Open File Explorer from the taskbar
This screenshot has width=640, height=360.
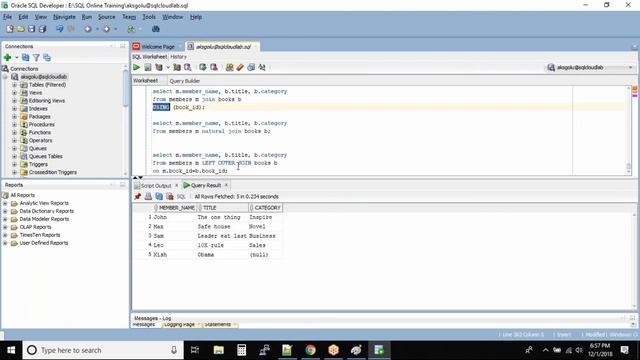coord(219,350)
